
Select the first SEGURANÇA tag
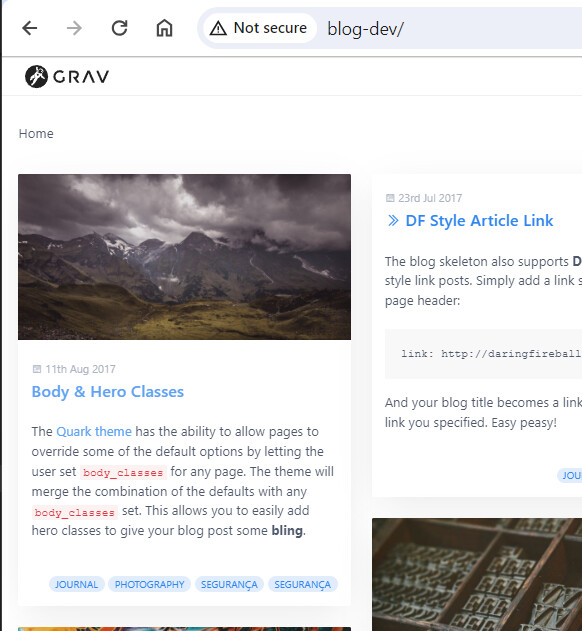pos(229,584)
